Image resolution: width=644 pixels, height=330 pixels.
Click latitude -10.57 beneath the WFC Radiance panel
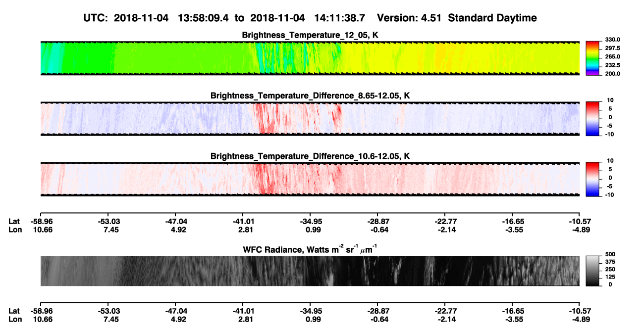pos(580,311)
